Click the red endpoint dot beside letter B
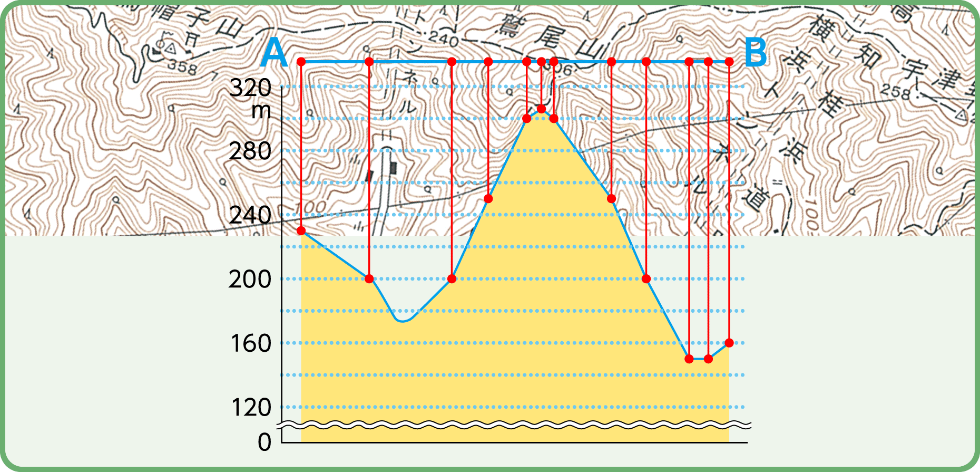980x472 pixels. [x=729, y=62]
